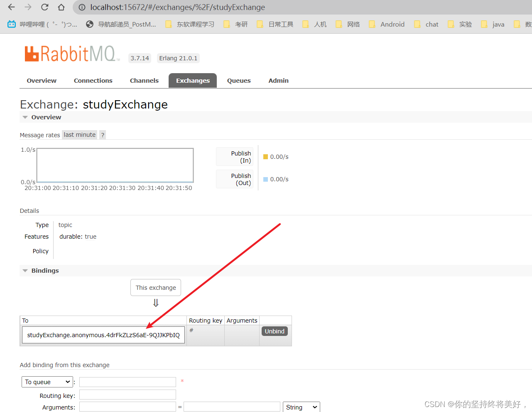
Task: Switch to the Connections tab
Action: pos(93,81)
